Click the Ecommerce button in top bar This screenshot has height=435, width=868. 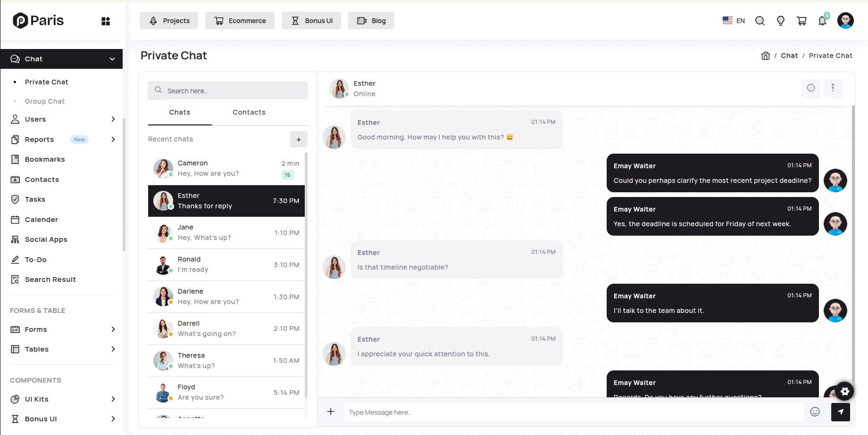click(x=240, y=21)
